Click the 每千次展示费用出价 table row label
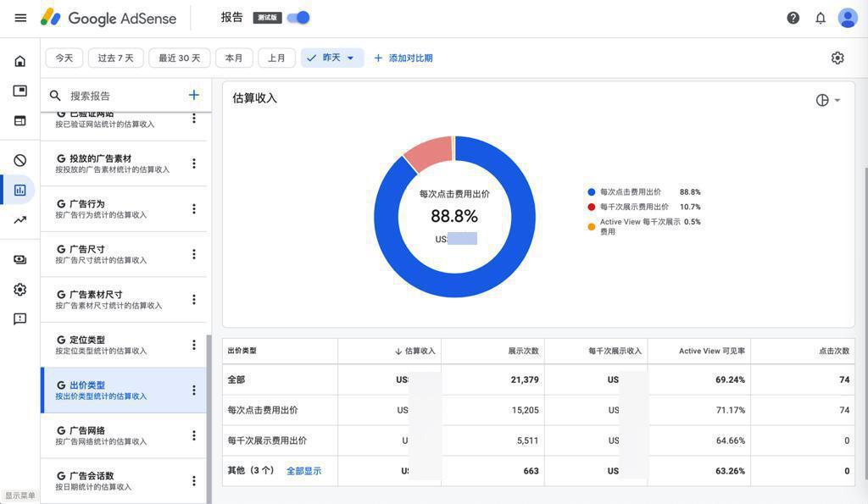 click(x=267, y=440)
